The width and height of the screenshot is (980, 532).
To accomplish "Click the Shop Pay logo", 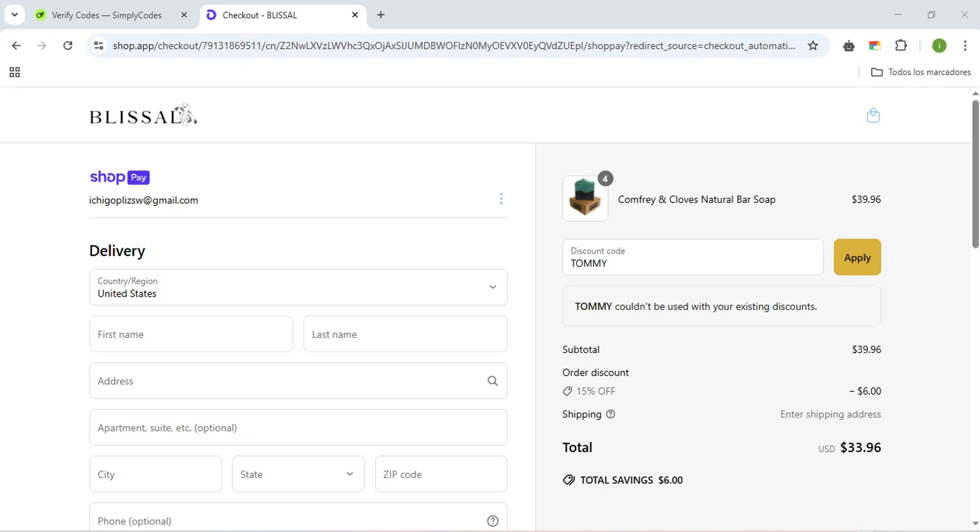I will pos(120,177).
